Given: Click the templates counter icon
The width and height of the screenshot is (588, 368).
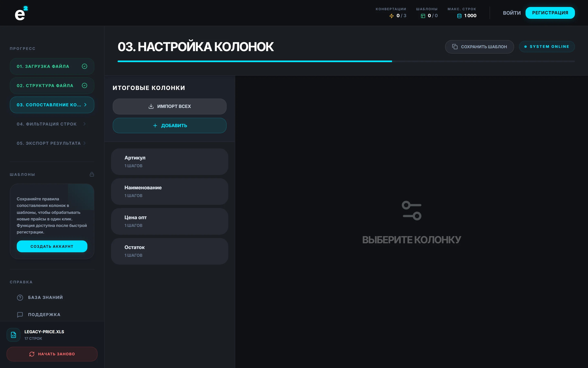Looking at the screenshot, I should [x=423, y=16].
